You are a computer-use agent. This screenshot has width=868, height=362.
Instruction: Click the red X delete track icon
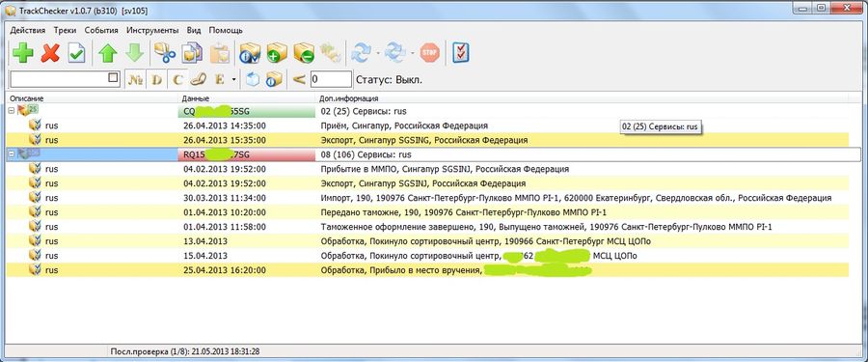pos(50,53)
